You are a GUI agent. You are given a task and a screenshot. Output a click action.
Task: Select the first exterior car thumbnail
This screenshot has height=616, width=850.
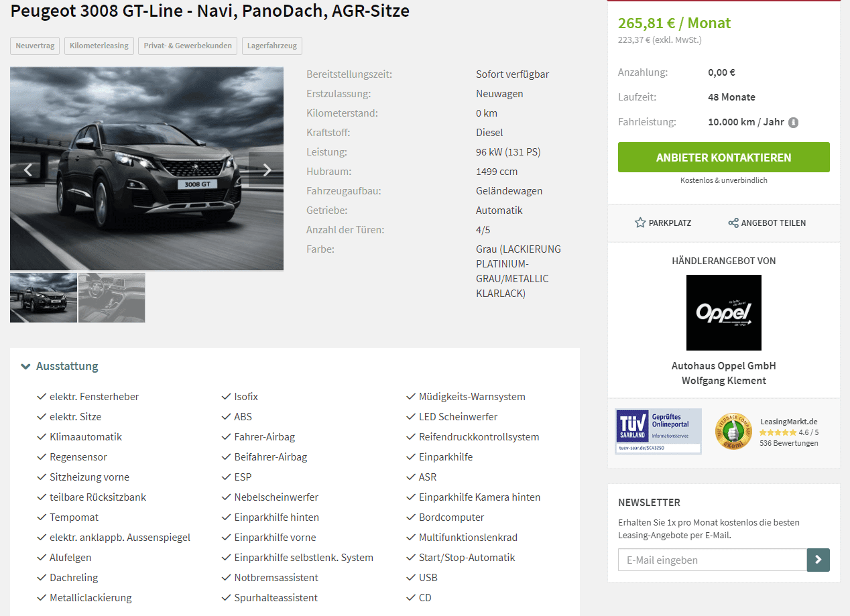point(44,298)
